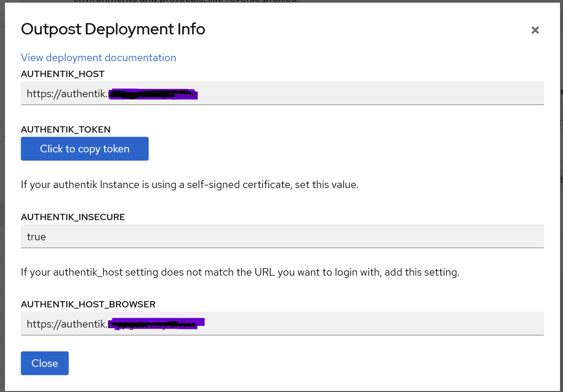Select the AUTHENTIK_INSECURE field showing true
Viewport: 563px width, 392px height.
282,236
